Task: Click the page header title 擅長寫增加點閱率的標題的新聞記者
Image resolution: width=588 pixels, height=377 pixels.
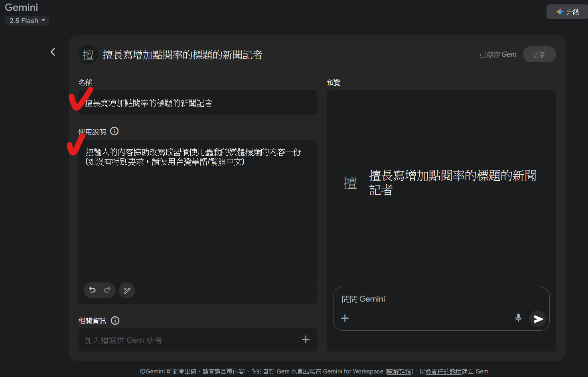Action: click(183, 55)
